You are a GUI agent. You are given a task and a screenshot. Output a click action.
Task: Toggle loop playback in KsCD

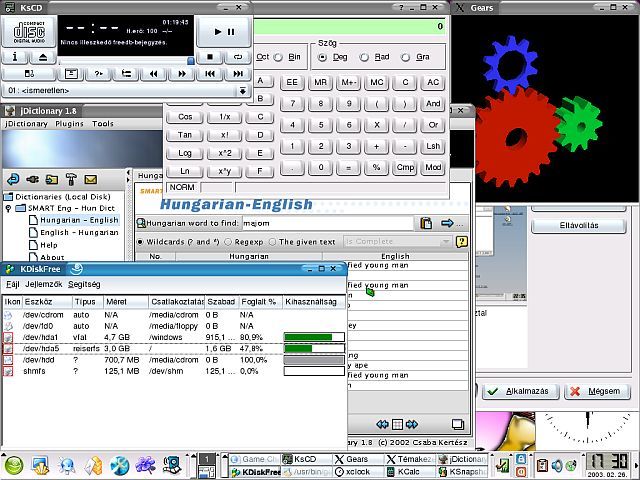coord(237,57)
